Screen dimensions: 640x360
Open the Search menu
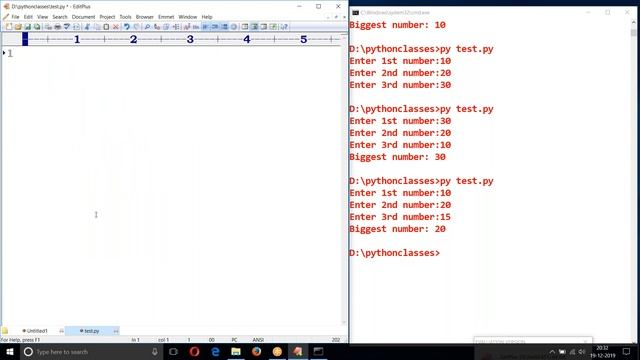pyautogui.click(x=60, y=17)
